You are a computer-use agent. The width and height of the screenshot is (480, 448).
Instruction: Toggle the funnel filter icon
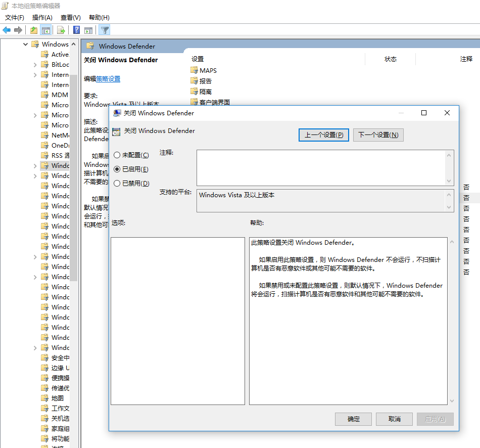coord(104,30)
